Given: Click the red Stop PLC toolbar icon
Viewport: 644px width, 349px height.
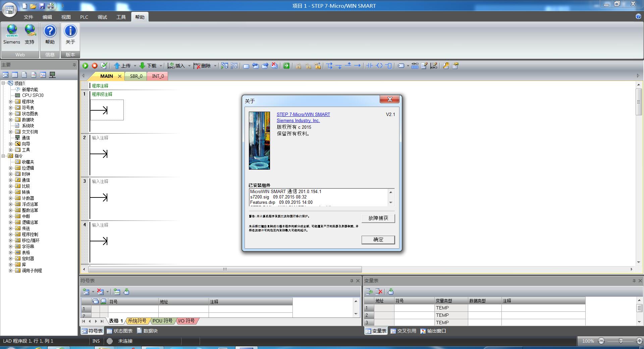Looking at the screenshot, I should [x=95, y=66].
